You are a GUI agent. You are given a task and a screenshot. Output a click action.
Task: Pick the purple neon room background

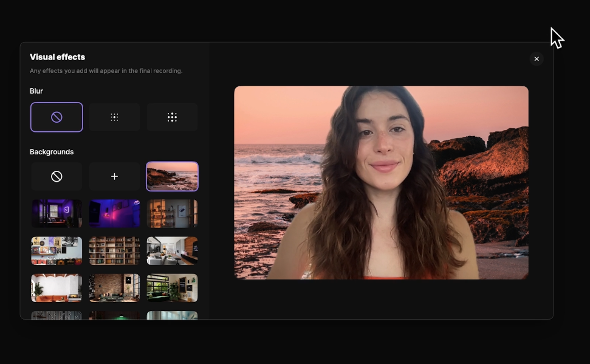pos(57,213)
